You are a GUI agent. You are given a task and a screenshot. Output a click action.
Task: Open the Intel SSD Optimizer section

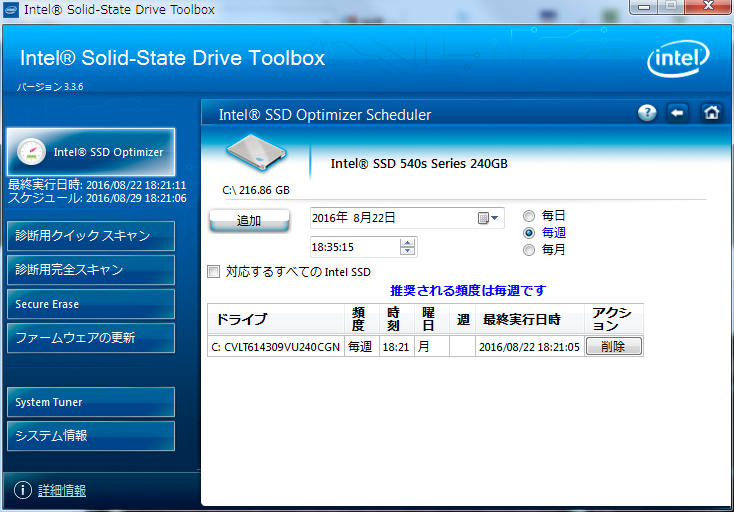point(91,152)
